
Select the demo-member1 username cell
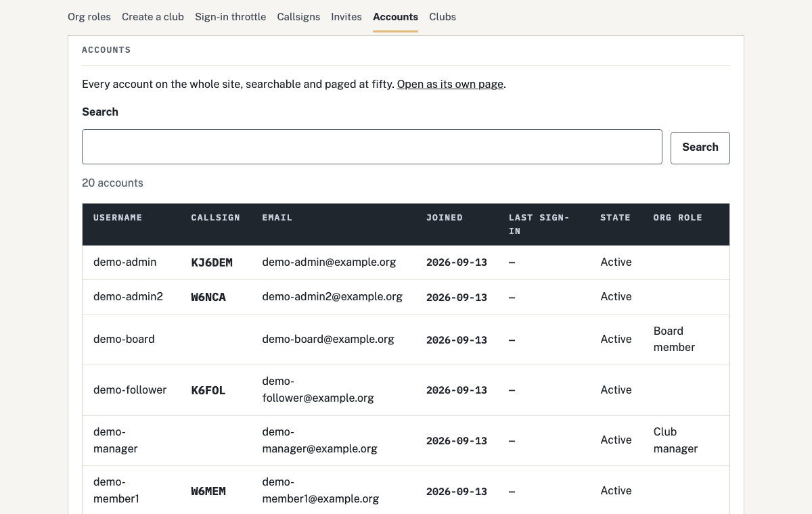[x=116, y=491]
